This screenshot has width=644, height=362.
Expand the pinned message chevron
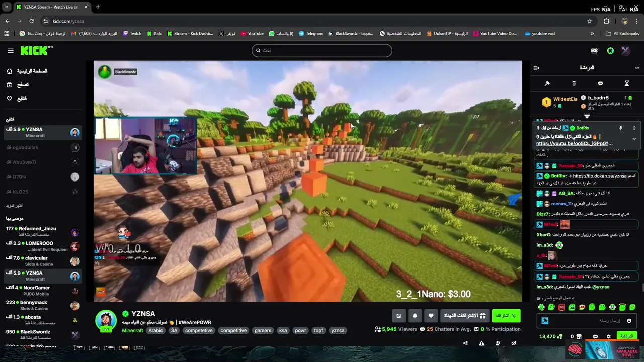click(x=634, y=138)
